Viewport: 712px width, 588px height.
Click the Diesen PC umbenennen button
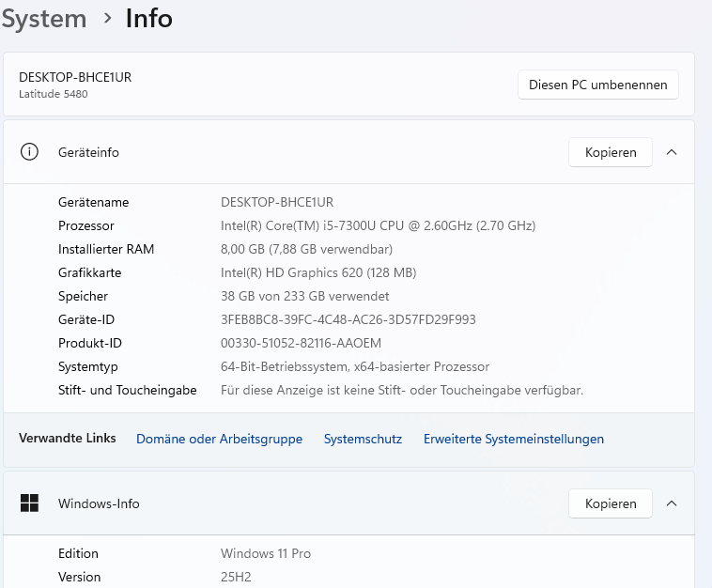click(x=598, y=85)
